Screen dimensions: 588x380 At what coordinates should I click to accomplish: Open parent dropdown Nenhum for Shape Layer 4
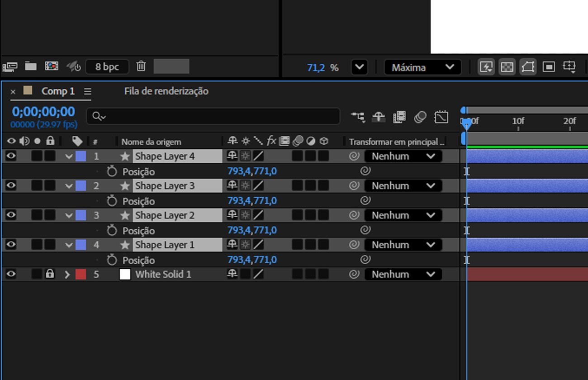coord(403,157)
